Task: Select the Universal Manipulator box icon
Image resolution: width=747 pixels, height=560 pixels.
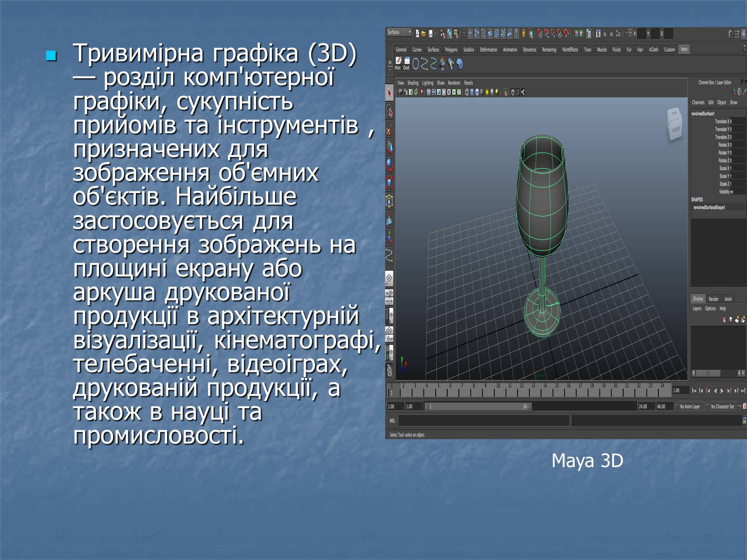Action: (x=389, y=201)
